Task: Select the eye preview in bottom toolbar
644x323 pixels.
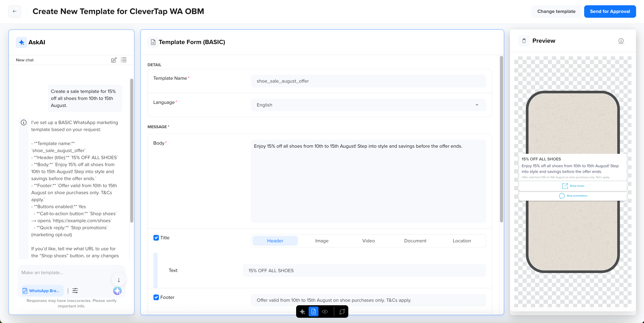Action: click(x=325, y=312)
